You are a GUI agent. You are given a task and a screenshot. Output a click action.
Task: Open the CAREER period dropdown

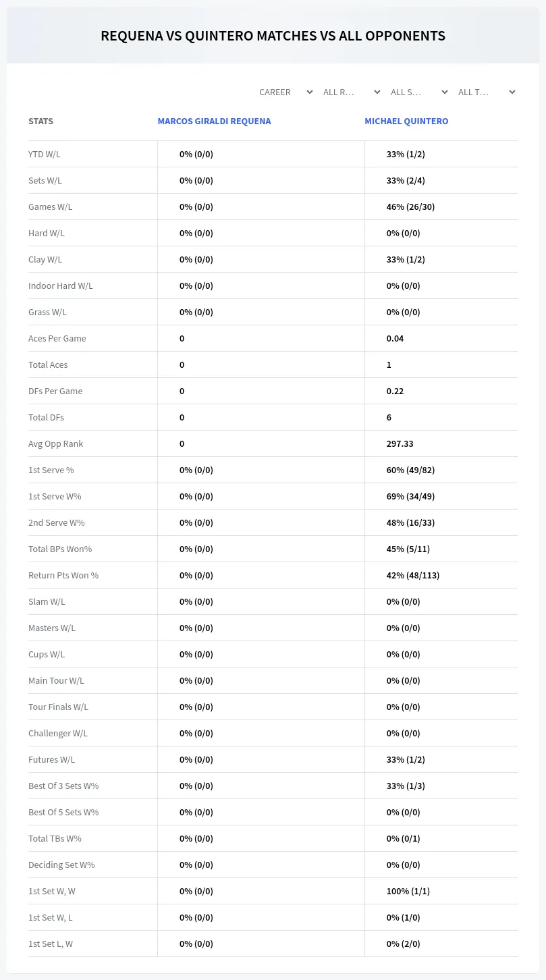[x=285, y=92]
